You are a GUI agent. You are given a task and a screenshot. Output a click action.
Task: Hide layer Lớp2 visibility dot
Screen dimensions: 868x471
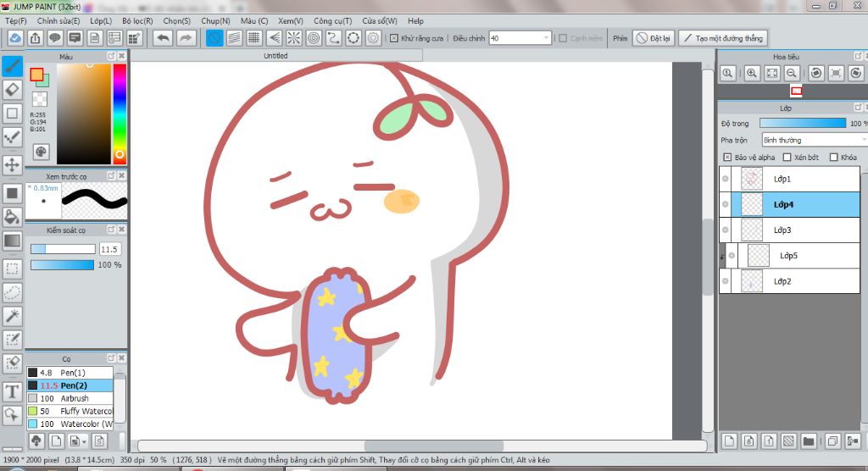726,281
